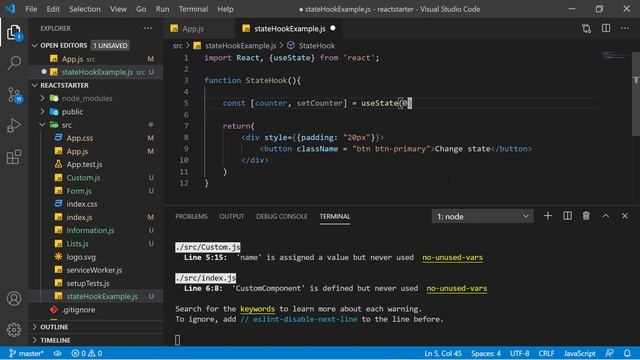Click unsaved dot on stateHookExample.js tab
The width and height of the screenshot is (640, 360).
point(333,28)
